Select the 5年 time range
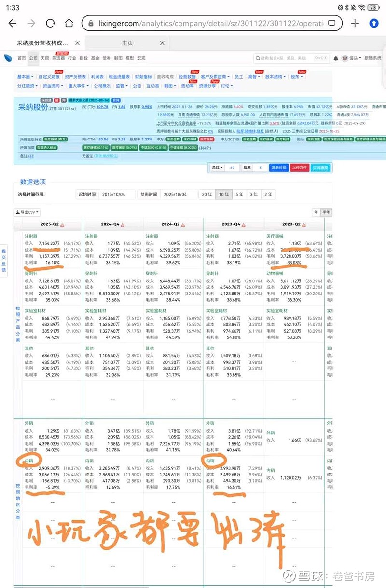 (239, 194)
